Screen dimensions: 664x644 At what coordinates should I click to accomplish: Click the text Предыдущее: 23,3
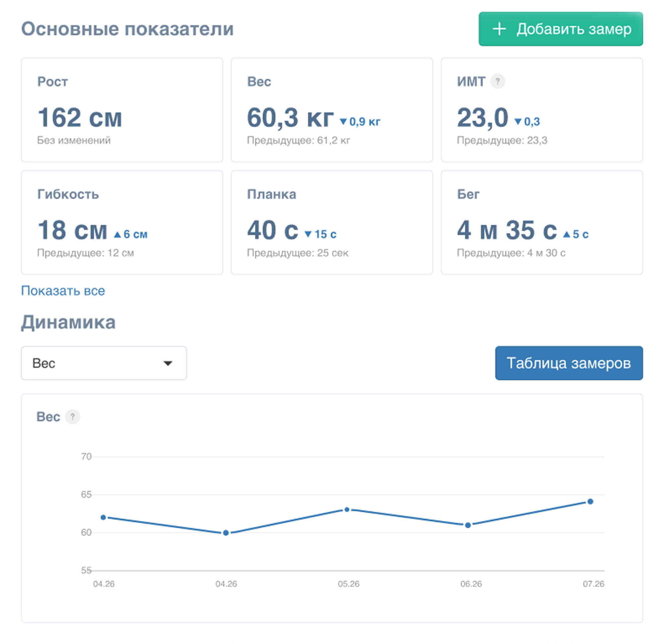(502, 140)
